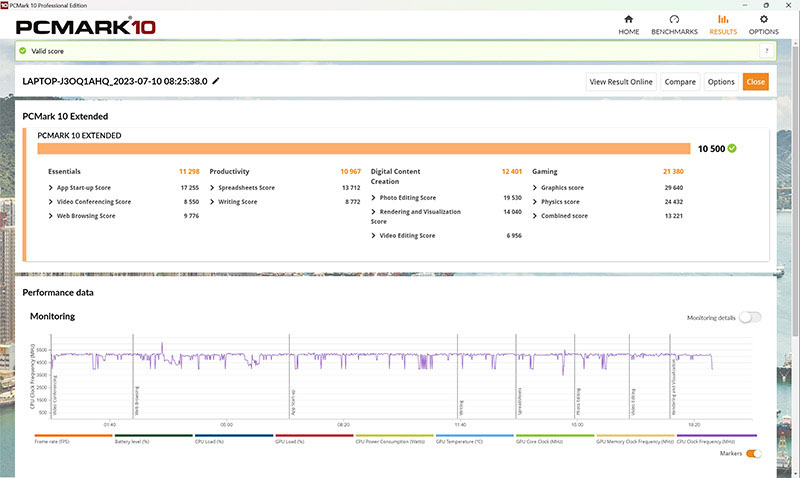The height and width of the screenshot is (478, 800).
Task: Click Graphics score value 29 640
Action: (x=673, y=188)
